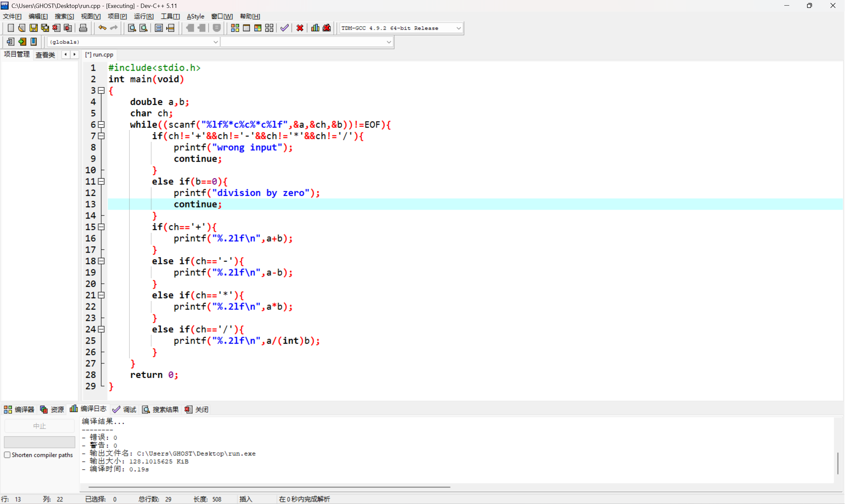Open the 运行[R] menu
Viewport: 845px width, 504px height.
tap(144, 16)
